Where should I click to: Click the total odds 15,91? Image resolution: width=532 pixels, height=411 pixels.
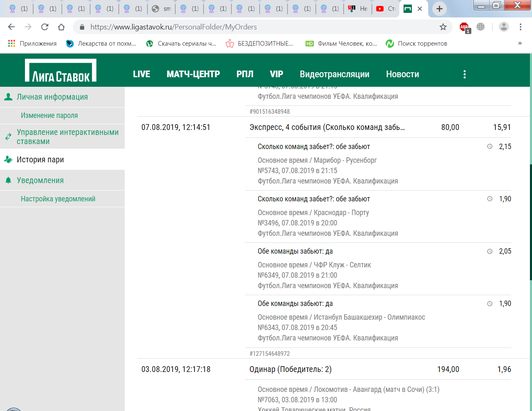[x=502, y=127]
